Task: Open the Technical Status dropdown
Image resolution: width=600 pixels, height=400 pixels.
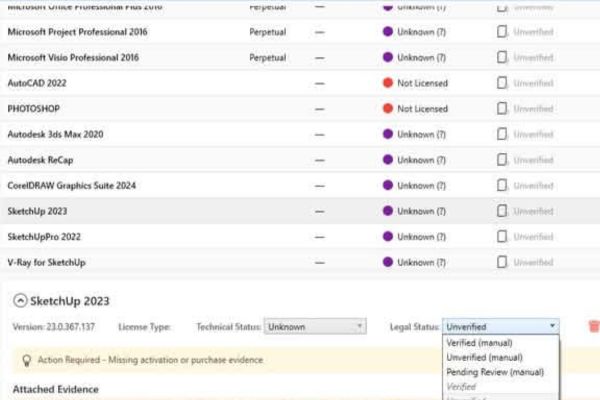Action: point(315,327)
